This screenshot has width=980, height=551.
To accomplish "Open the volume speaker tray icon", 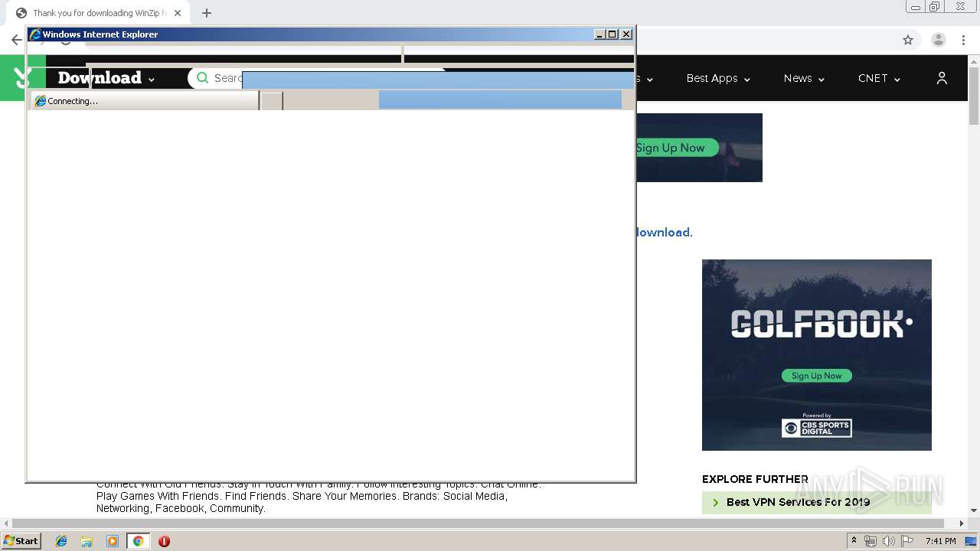I will click(889, 541).
